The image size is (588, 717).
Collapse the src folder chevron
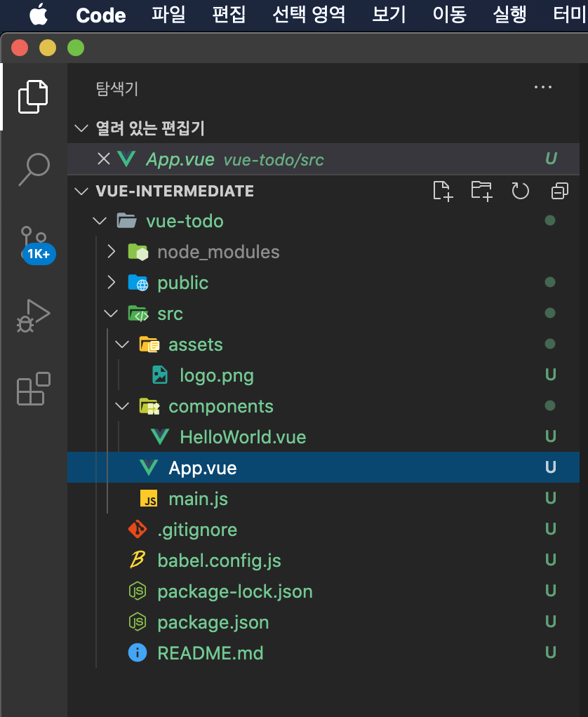pyautogui.click(x=111, y=314)
